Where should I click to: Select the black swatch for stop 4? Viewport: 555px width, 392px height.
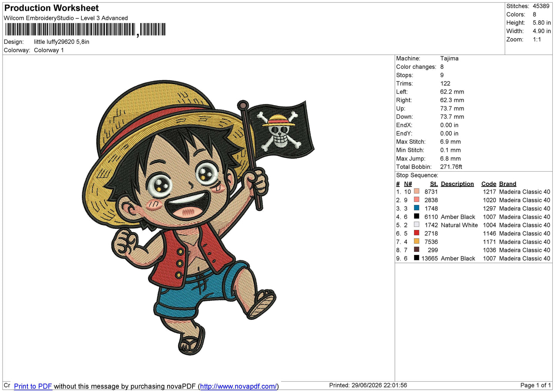[416, 216]
